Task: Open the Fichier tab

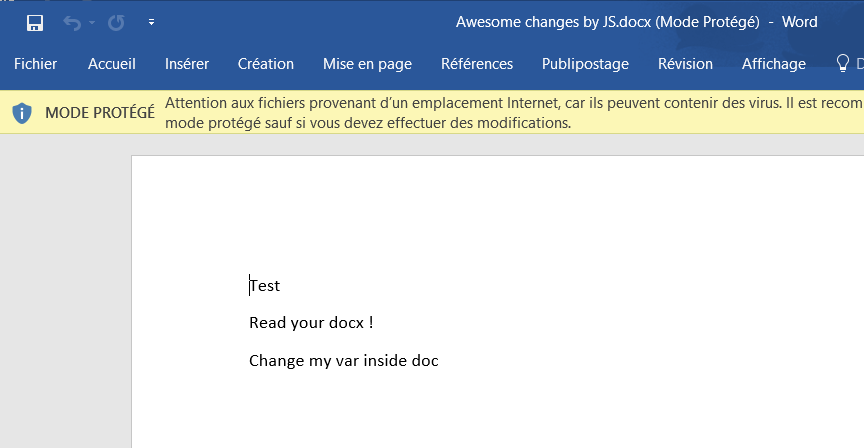Action: click(x=35, y=64)
